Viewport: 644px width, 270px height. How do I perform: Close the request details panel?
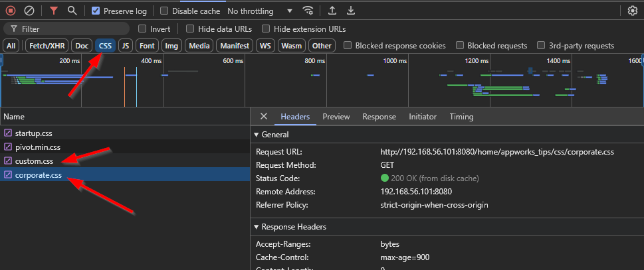(264, 116)
